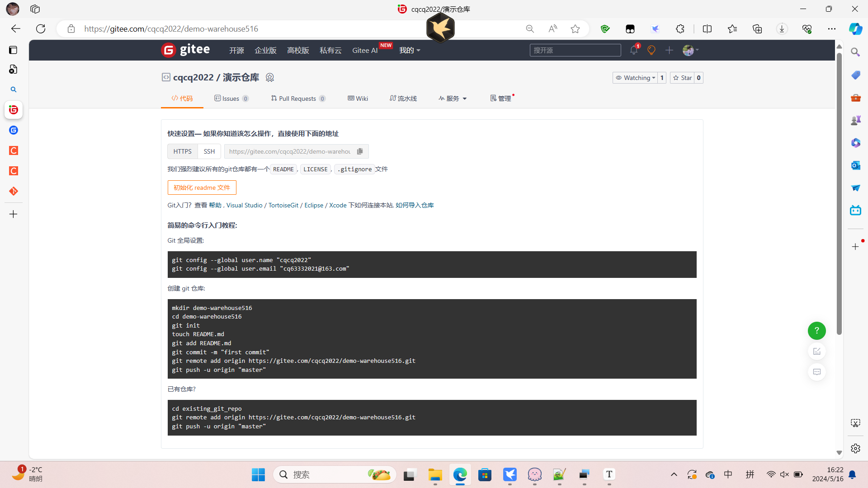The width and height of the screenshot is (868, 488).
Task: Expand the Watching dropdown
Action: [635, 78]
